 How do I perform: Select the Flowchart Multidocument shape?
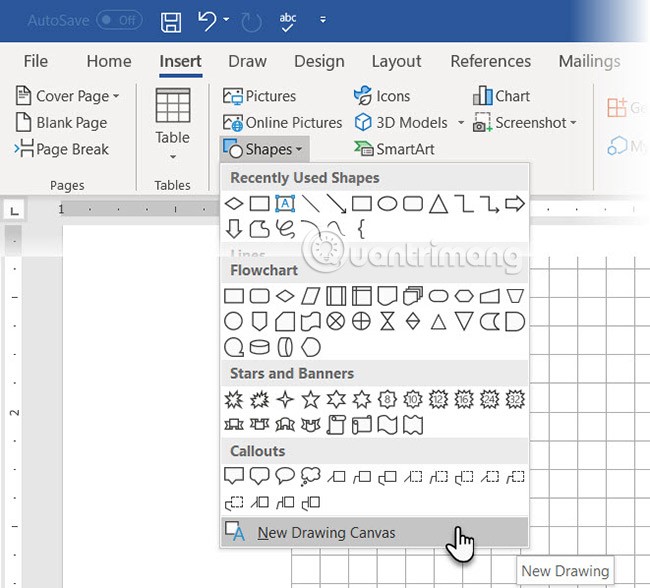[413, 296]
